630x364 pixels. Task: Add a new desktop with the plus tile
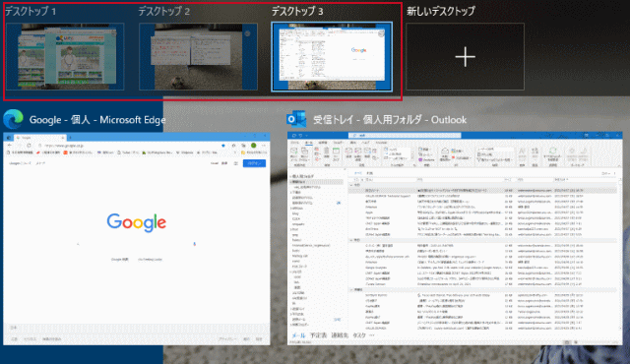(x=465, y=56)
